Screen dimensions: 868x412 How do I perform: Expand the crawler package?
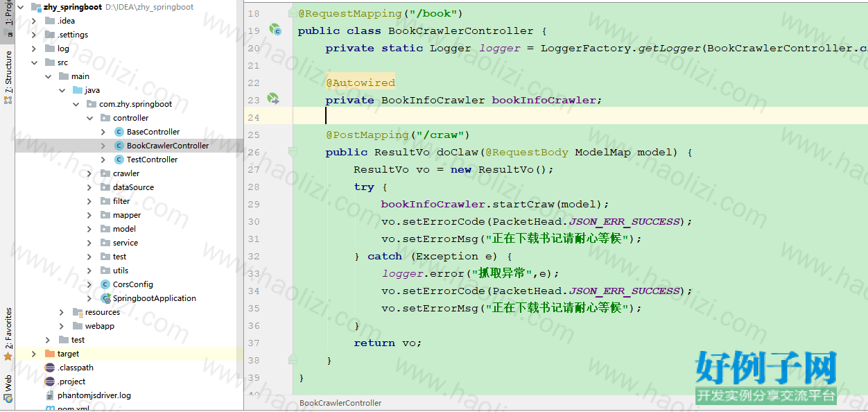(89, 173)
